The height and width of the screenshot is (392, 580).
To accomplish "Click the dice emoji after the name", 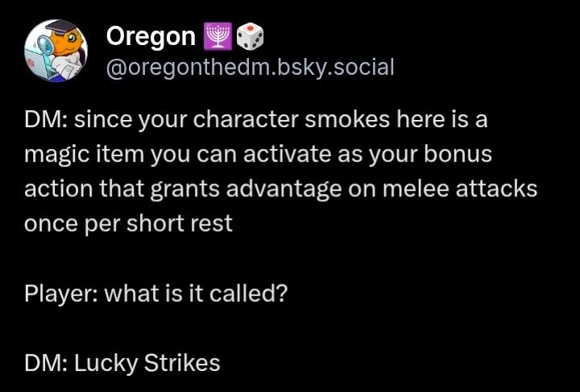I will click(251, 35).
